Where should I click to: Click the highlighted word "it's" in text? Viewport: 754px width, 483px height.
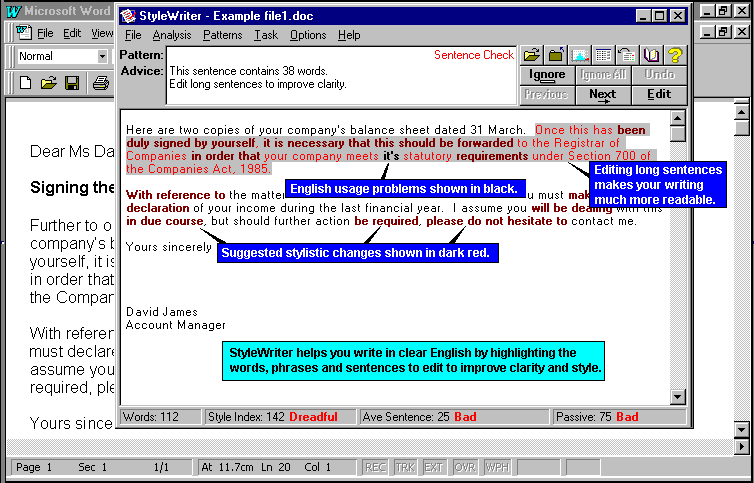coord(391,156)
